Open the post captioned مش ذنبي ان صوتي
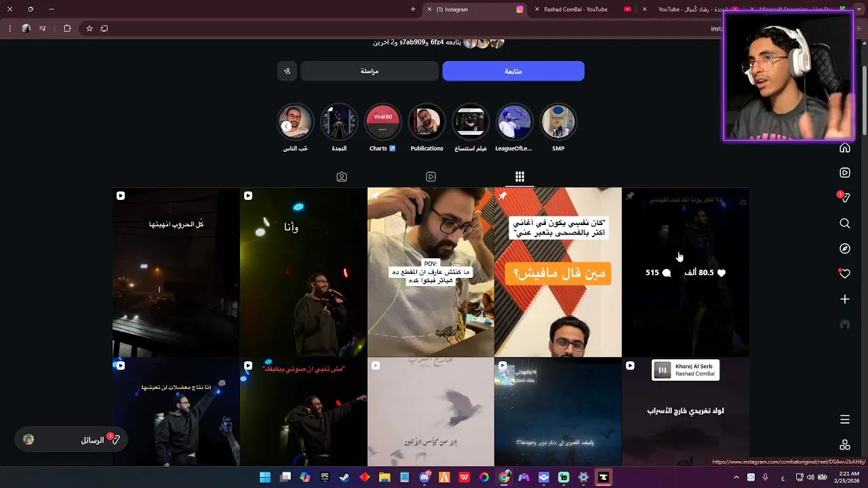868x488 pixels. [303, 413]
